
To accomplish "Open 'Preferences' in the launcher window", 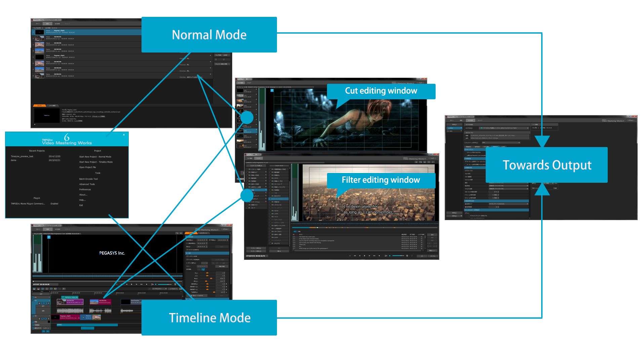I will (85, 189).
